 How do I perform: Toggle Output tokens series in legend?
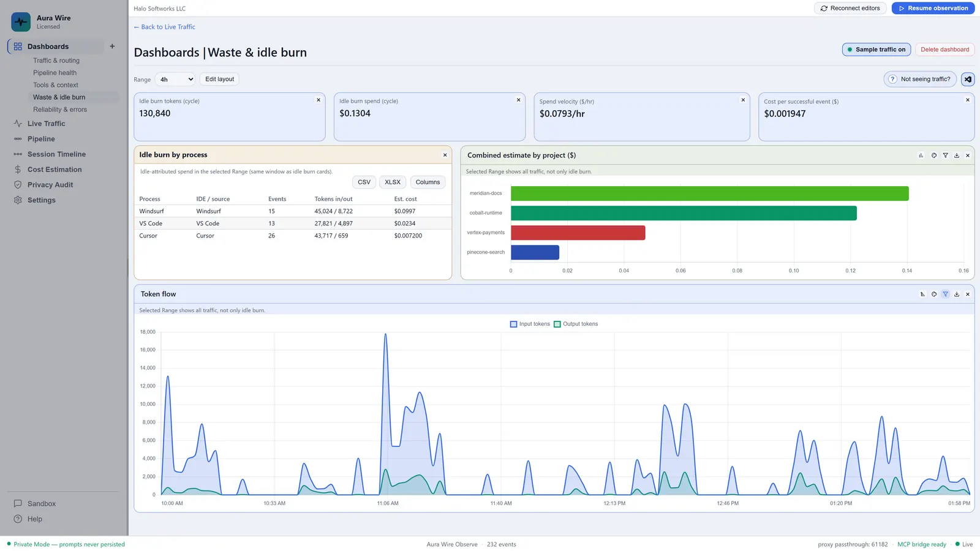click(x=576, y=324)
